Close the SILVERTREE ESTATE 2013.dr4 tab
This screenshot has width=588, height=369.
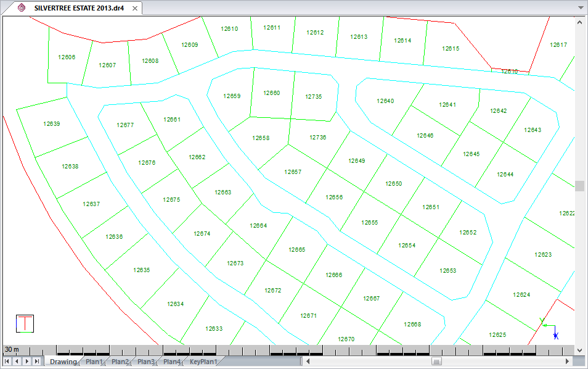click(133, 8)
